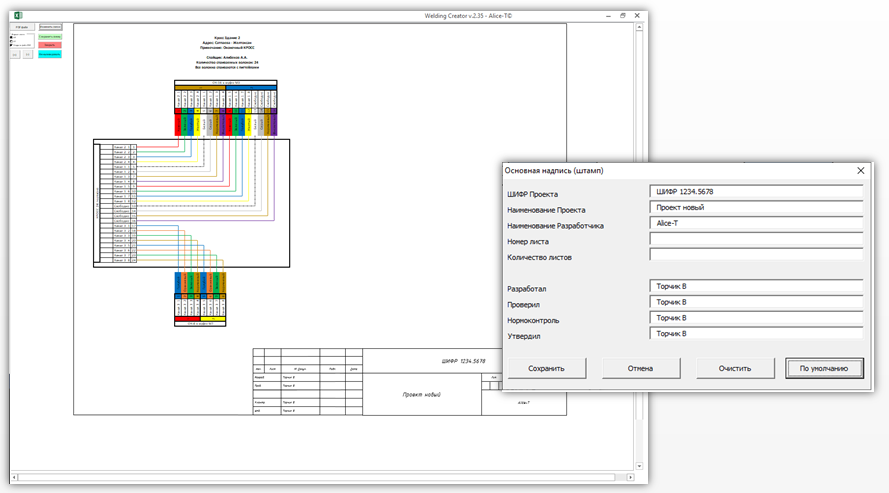
Task: Select the first radio option in the left panel
Action: [11, 37]
